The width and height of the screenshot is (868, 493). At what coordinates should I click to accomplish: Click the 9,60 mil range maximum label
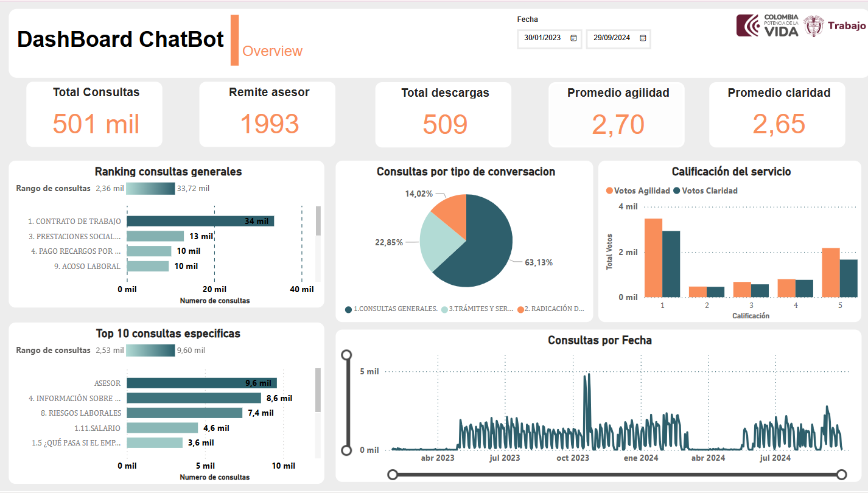tap(191, 351)
